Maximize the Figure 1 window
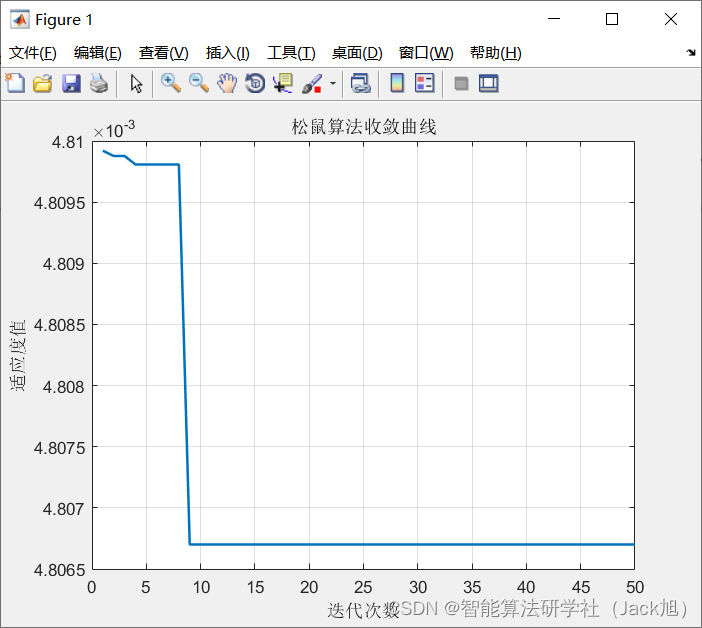 click(612, 19)
